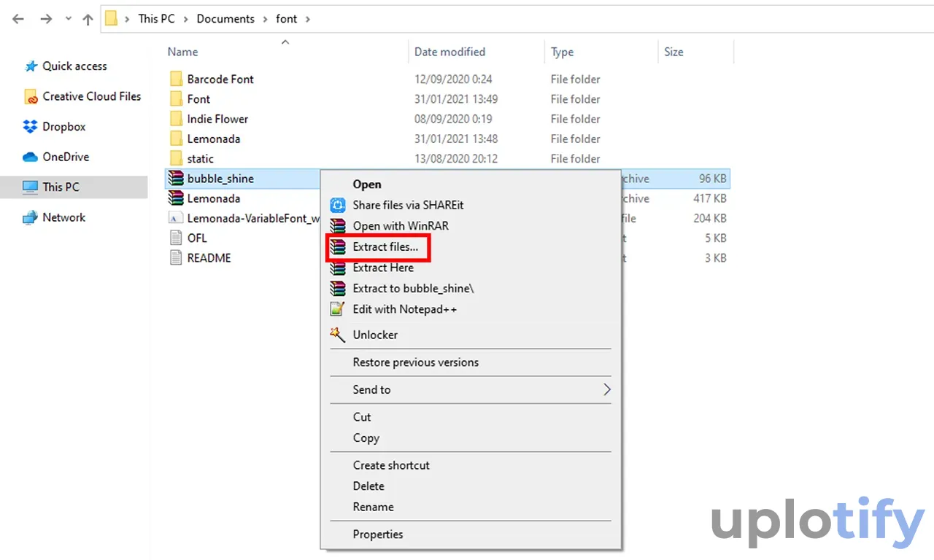
Task: Click the SHAREit icon in context menu
Action: (x=337, y=205)
